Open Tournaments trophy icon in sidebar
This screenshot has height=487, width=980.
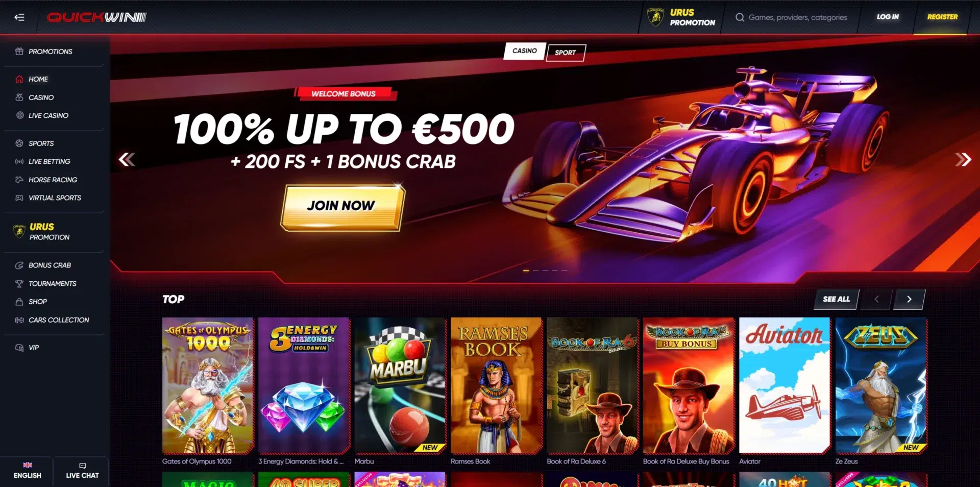pos(19,283)
